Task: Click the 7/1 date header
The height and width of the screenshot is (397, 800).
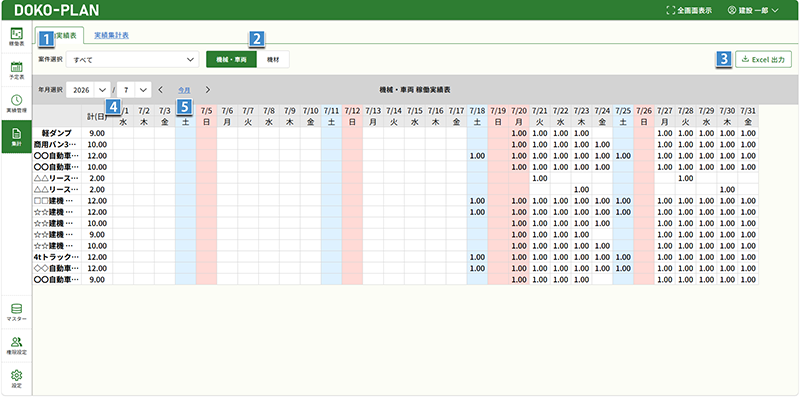Action: pyautogui.click(x=123, y=110)
